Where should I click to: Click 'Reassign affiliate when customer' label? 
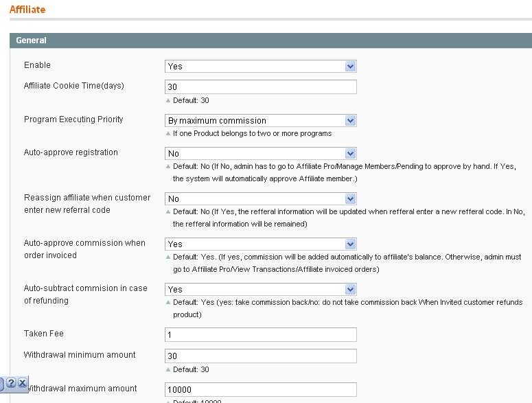click(x=87, y=203)
